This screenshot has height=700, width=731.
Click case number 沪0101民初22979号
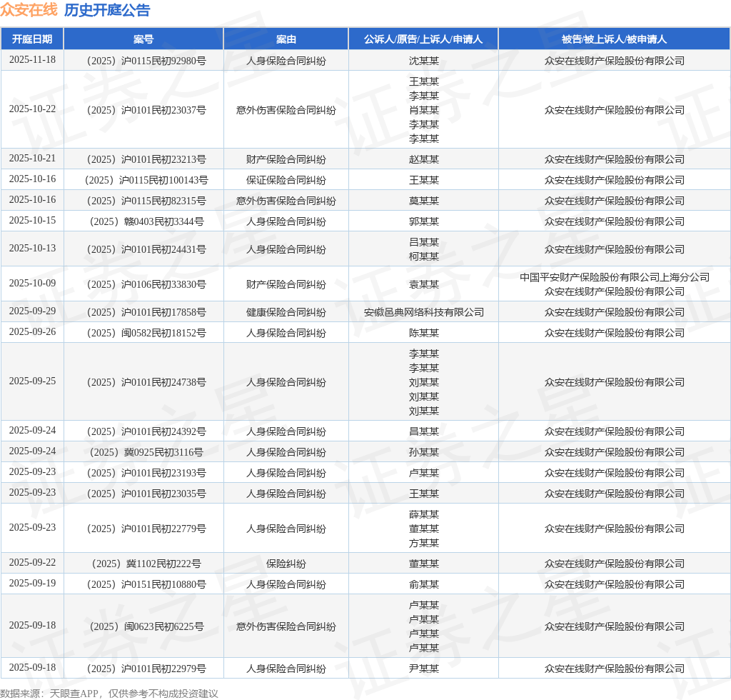pyautogui.click(x=146, y=669)
